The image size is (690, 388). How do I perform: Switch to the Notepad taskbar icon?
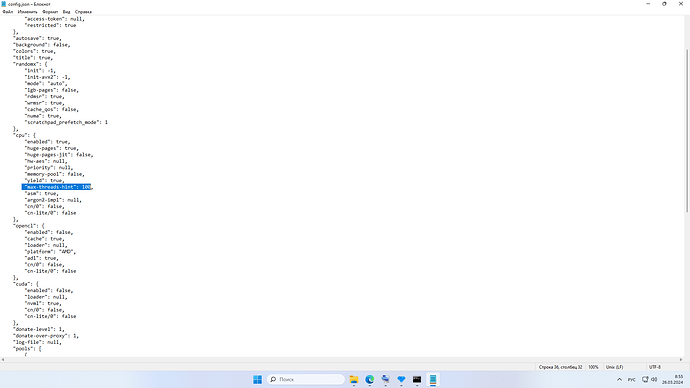pyautogui.click(x=433, y=379)
